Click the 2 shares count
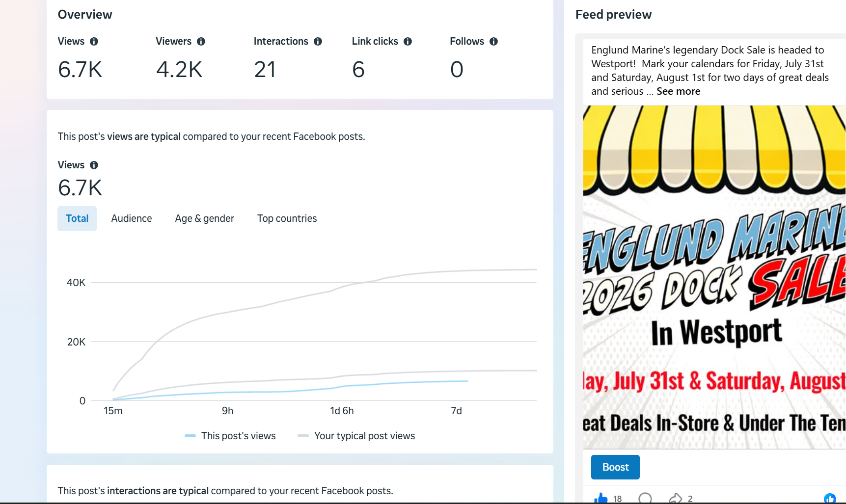The width and height of the screenshot is (846, 504). pyautogui.click(x=690, y=499)
